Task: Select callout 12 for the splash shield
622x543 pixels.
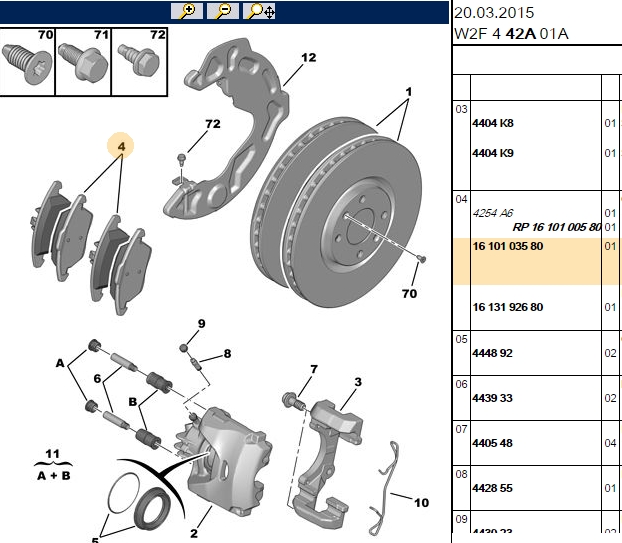Action: tap(309, 58)
